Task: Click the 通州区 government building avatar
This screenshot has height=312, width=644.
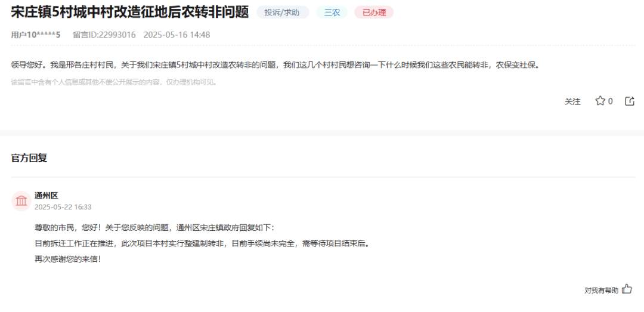Action: point(21,201)
